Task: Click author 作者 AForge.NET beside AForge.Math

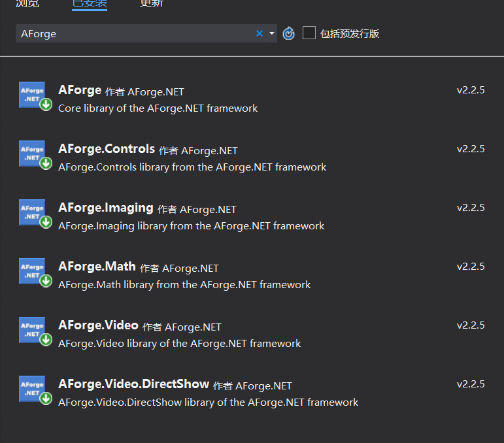Action: tap(179, 269)
